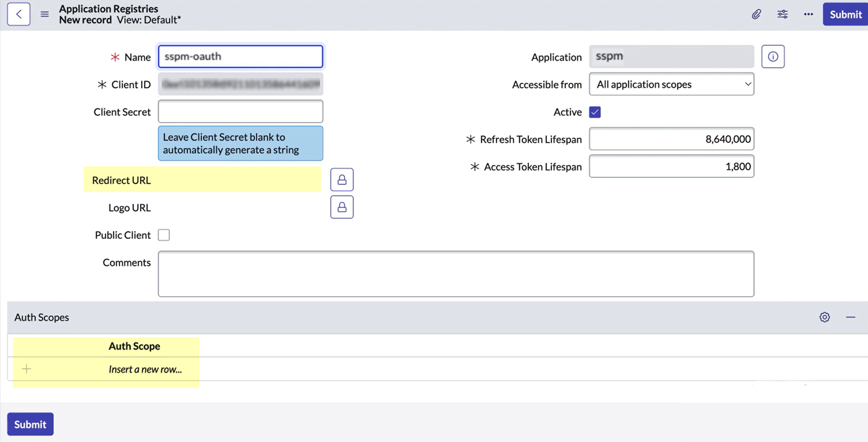Screen dimensions: 868x442
Task: Uncheck the Active checkbox
Action: pyautogui.click(x=595, y=112)
